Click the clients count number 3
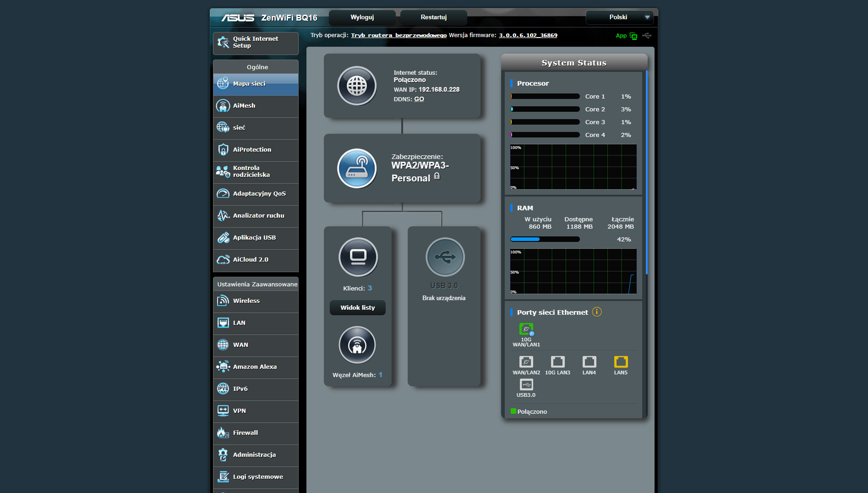Image resolution: width=868 pixels, height=493 pixels. pyautogui.click(x=370, y=288)
